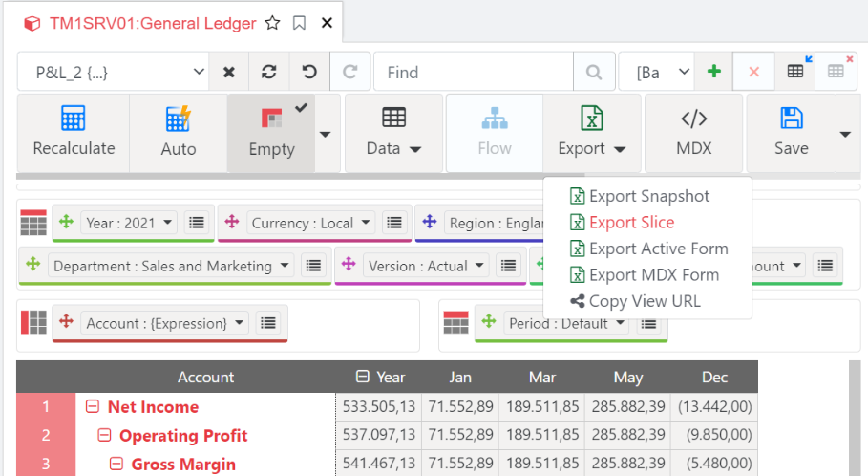Viewport: 868px width, 476px height.
Task: Click the Recalculate button
Action: [74, 133]
